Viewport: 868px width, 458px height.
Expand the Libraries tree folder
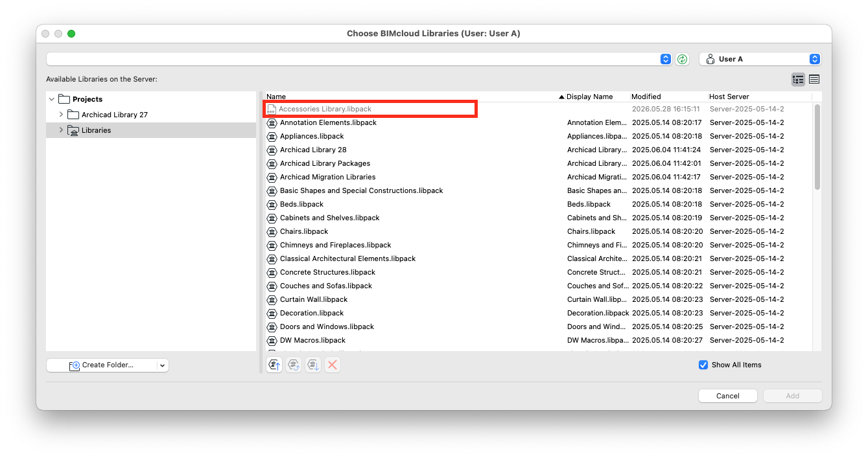[61, 130]
